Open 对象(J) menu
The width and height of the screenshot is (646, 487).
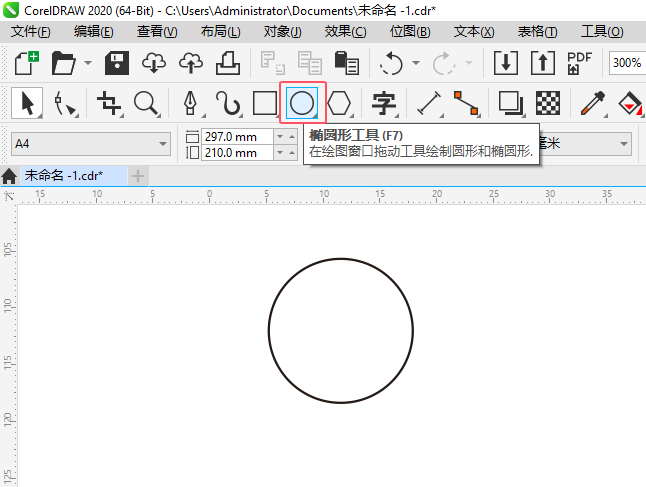pos(283,32)
